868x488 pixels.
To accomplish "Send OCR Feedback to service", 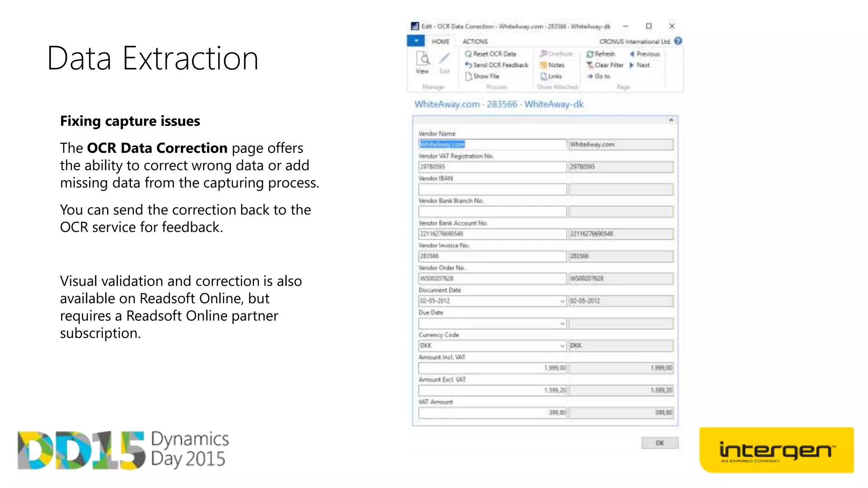I will click(496, 65).
